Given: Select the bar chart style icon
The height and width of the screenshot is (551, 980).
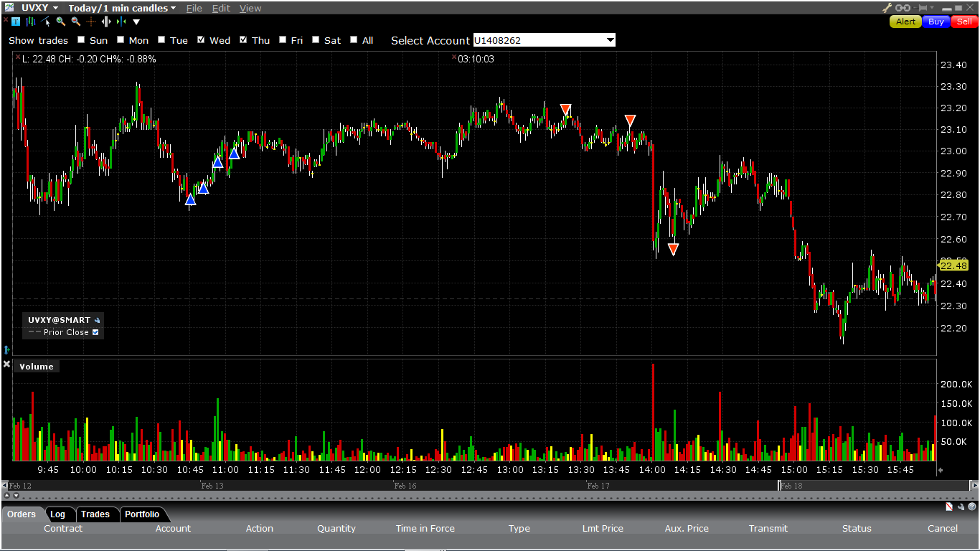Looking at the screenshot, I should coord(31,22).
